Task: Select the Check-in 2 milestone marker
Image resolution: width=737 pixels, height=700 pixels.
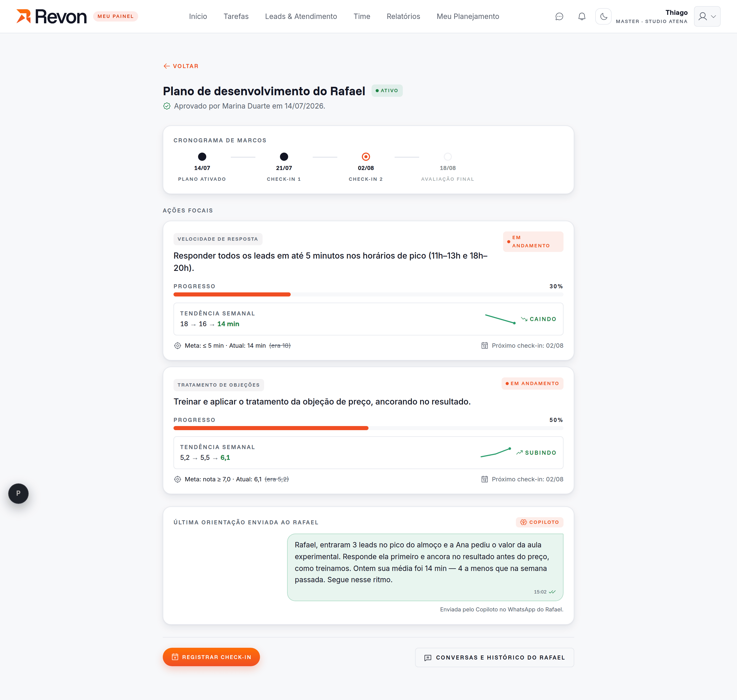Action: [365, 157]
